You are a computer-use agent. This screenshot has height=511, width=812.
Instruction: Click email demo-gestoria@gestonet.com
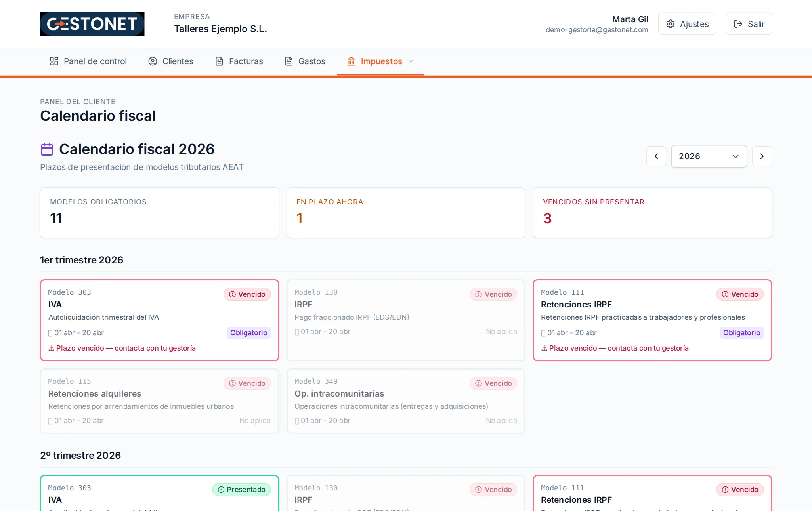[597, 30]
